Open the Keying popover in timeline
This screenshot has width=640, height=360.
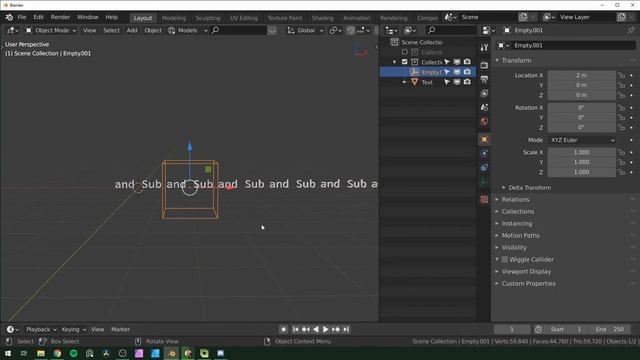pos(73,329)
